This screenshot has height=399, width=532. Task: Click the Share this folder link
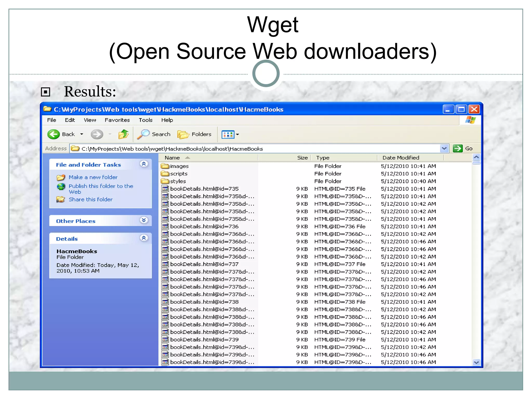(x=91, y=199)
